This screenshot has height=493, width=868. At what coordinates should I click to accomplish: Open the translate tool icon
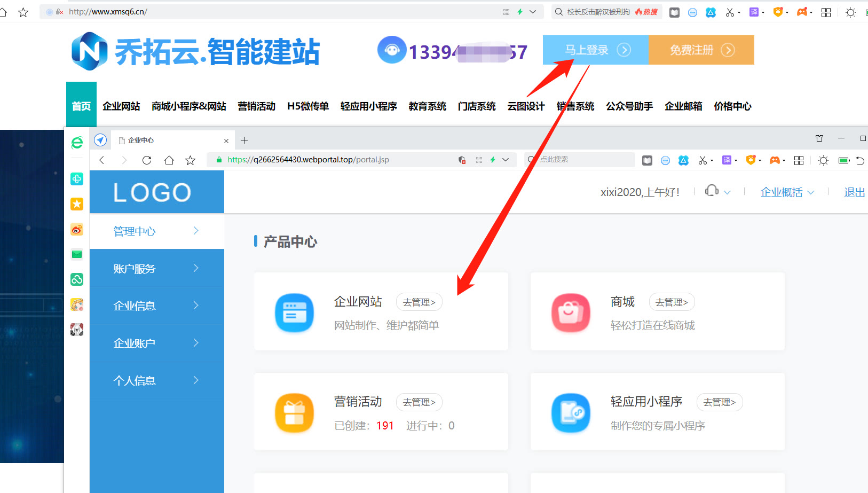point(754,12)
